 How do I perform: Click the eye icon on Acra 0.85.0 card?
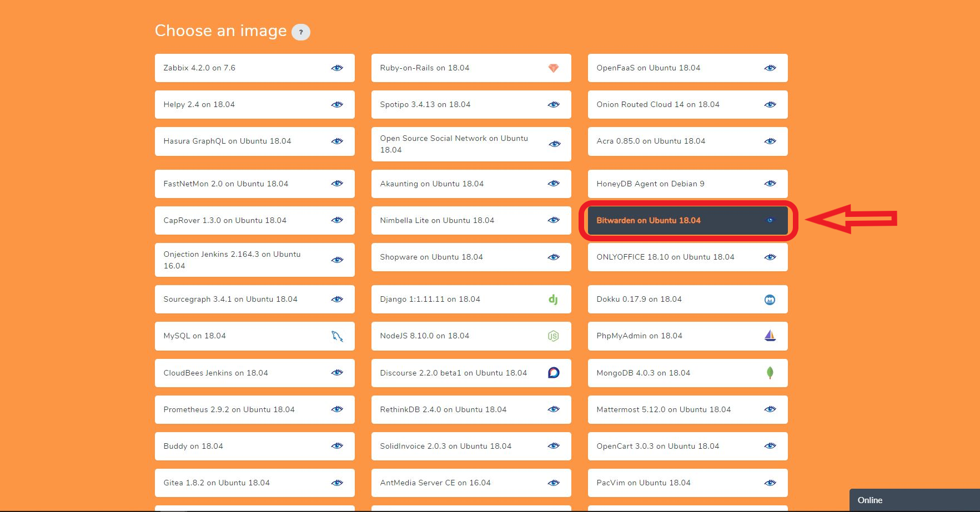point(770,141)
